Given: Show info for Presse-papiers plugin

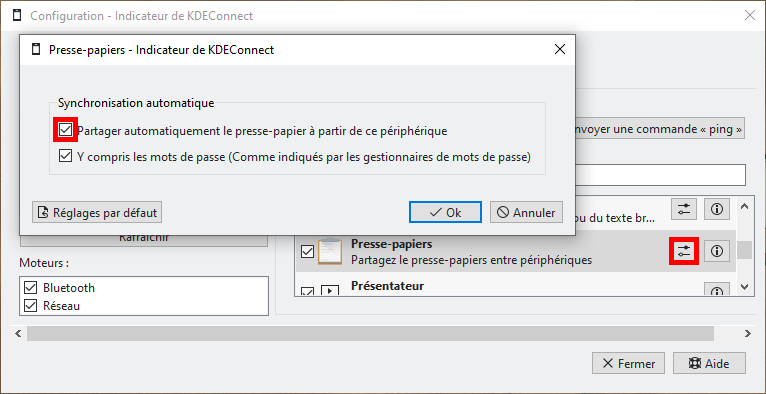Looking at the screenshot, I should (717, 251).
